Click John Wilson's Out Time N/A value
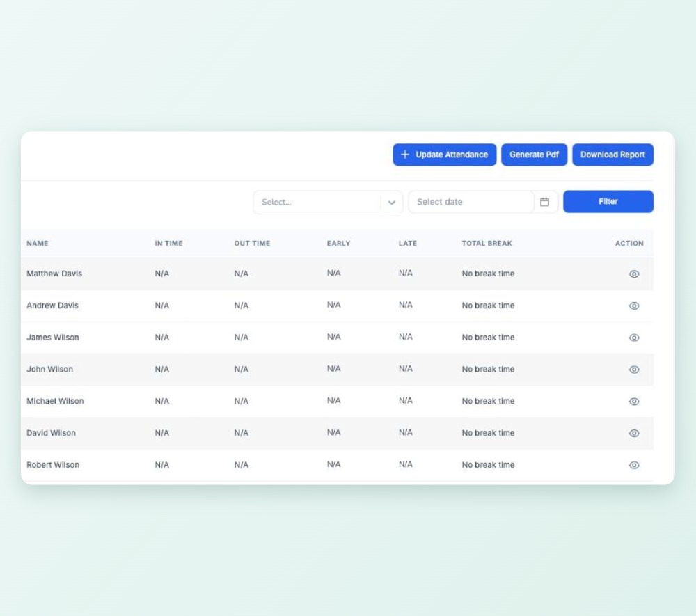The image size is (696, 616). pyautogui.click(x=241, y=369)
